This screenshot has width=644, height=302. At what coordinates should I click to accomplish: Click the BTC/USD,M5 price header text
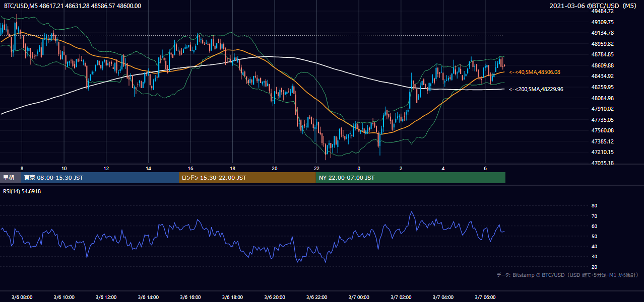[72, 6]
